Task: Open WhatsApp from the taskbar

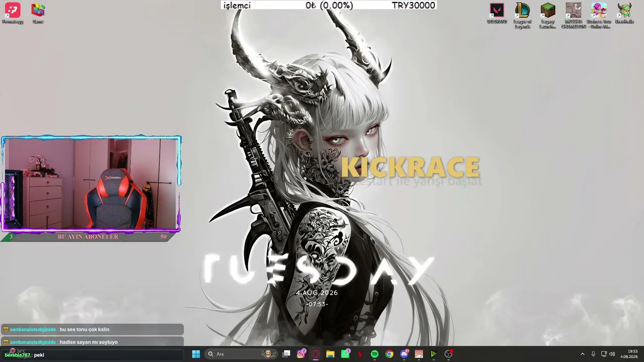Action: pyautogui.click(x=345, y=354)
